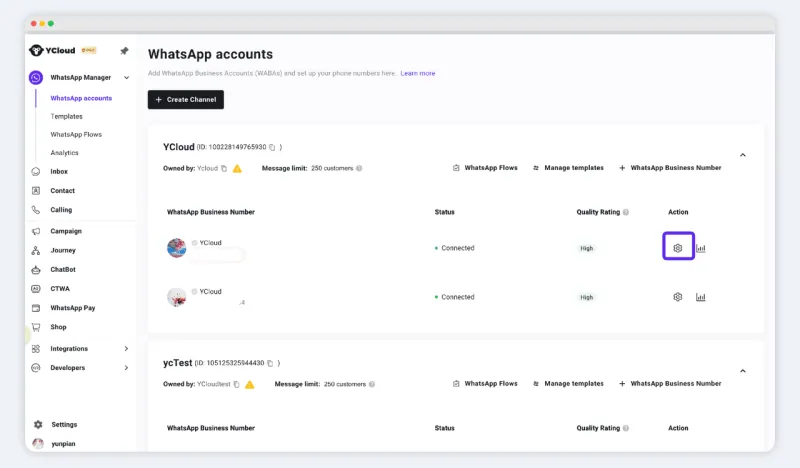Open settings gear for first YCloud number
This screenshot has width=800, height=468.
678,248
